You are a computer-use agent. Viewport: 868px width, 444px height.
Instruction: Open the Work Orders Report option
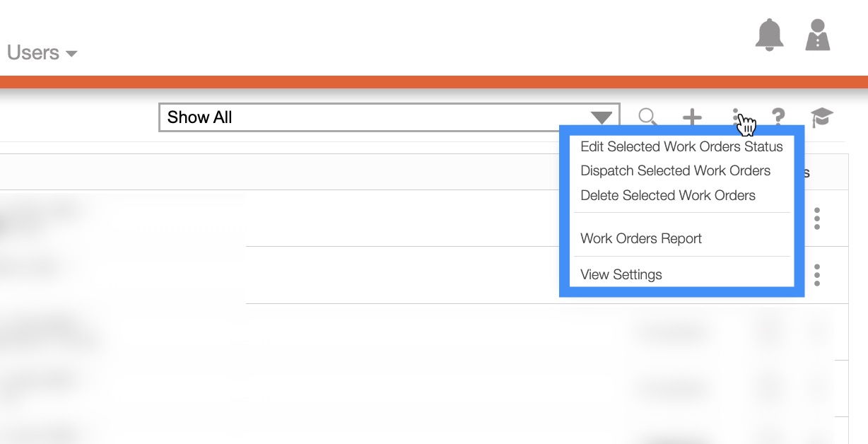[x=641, y=239]
